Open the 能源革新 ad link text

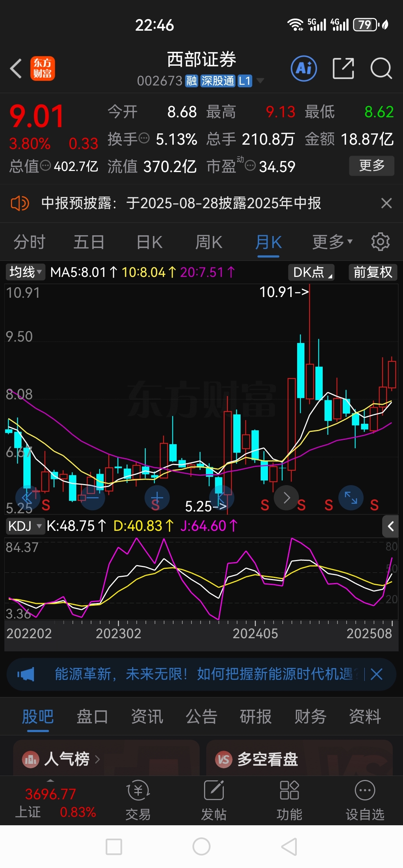[x=207, y=674]
